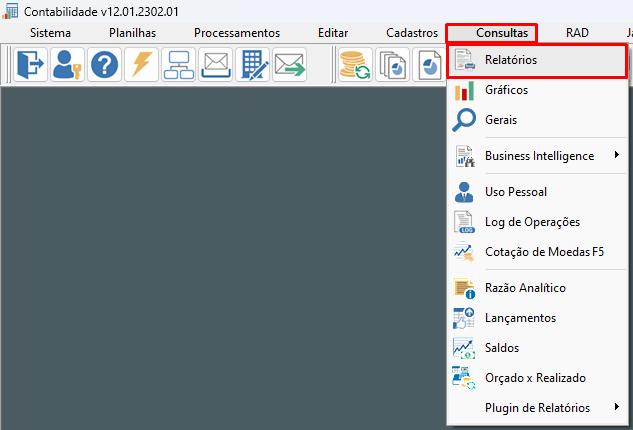Click the organization chart toolbar icon
The image size is (633, 430).
pos(178,65)
